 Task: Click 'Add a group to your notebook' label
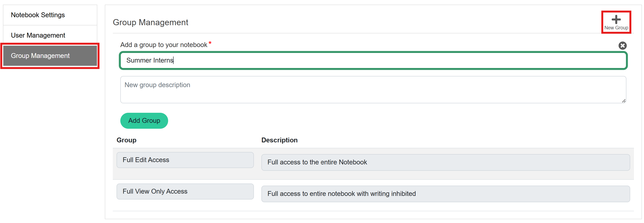[164, 45]
